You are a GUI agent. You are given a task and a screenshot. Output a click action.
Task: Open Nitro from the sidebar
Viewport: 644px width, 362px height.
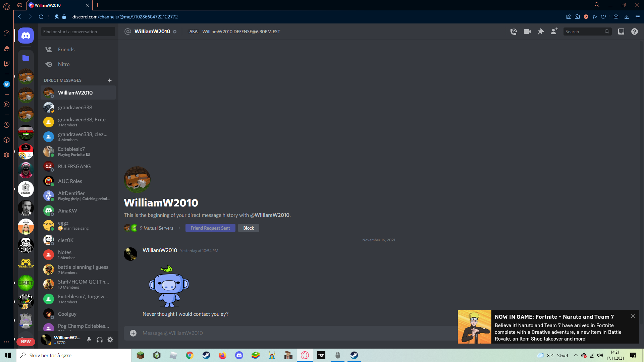click(x=64, y=64)
